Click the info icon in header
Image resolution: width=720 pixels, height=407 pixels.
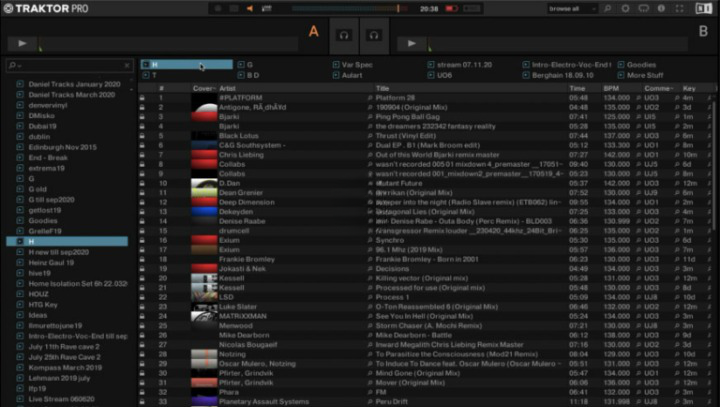coord(661,8)
